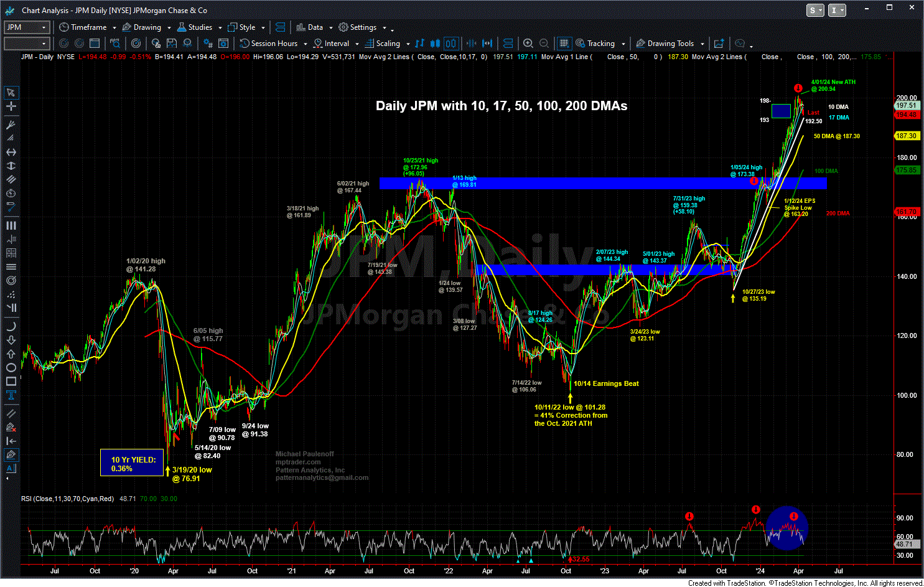Image resolution: width=924 pixels, height=587 pixels.
Task: Expand the Drawing Tools dropdown arrow
Action: (702, 44)
